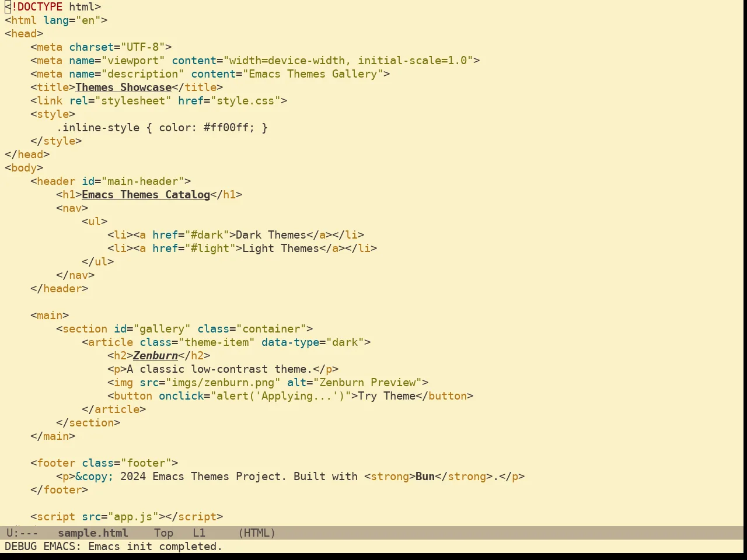Click the "Zenburn Preview" alt text
This screenshot has width=747, height=560.
tap(368, 383)
